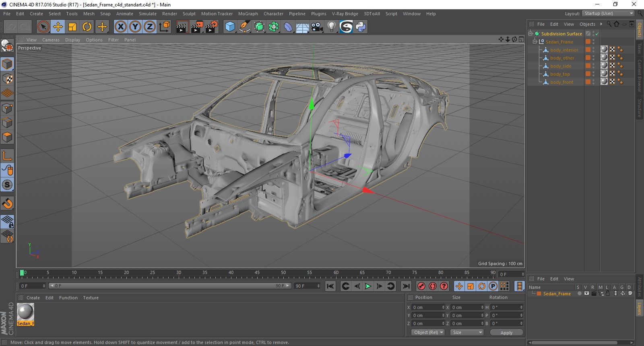Viewport: 644px width, 346px height.
Task: Add a Floor environment object
Action: [303, 27]
